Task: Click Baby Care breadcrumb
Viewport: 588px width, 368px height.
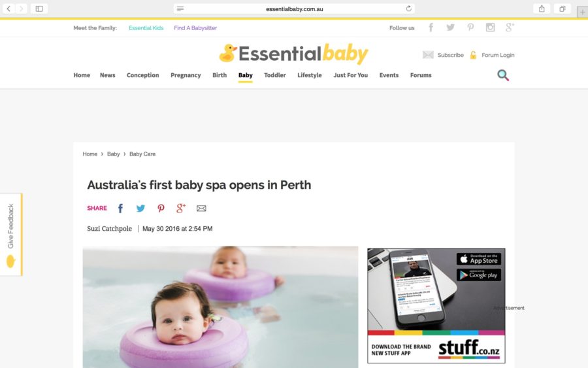Action: tap(142, 154)
